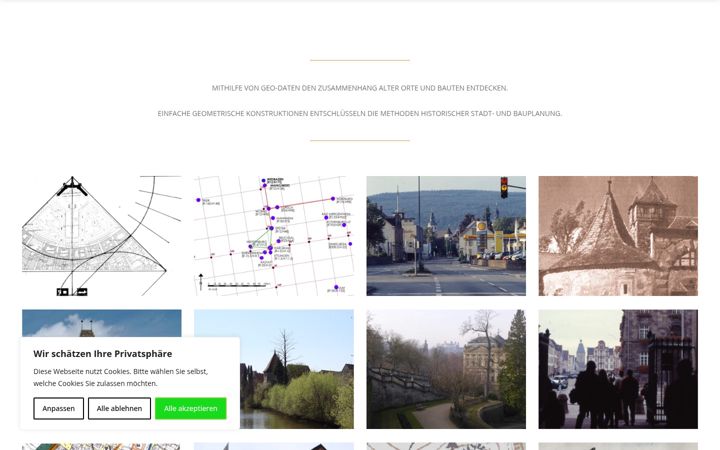Screen dimensions: 720x450
Task: Open the purple-dot geo grid map thumbnail
Action: click(x=274, y=236)
